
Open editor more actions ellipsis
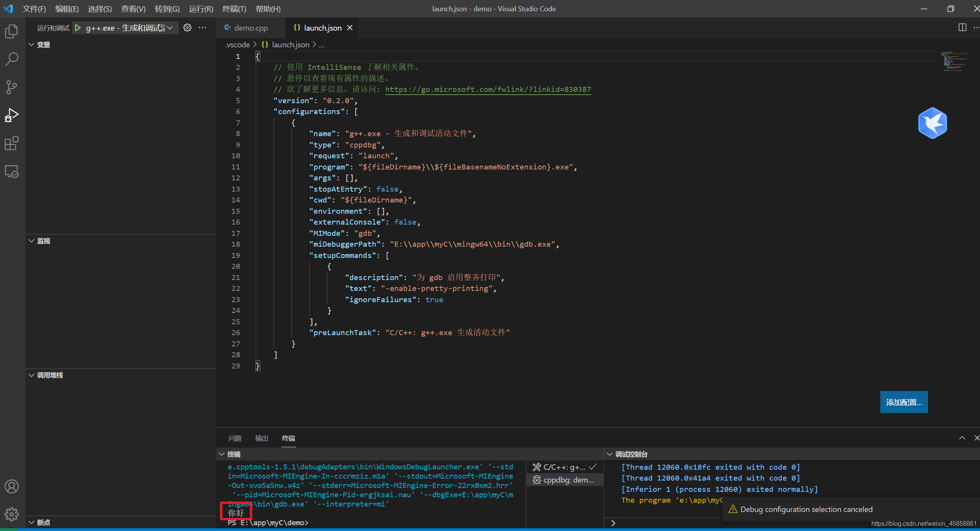[976, 28]
